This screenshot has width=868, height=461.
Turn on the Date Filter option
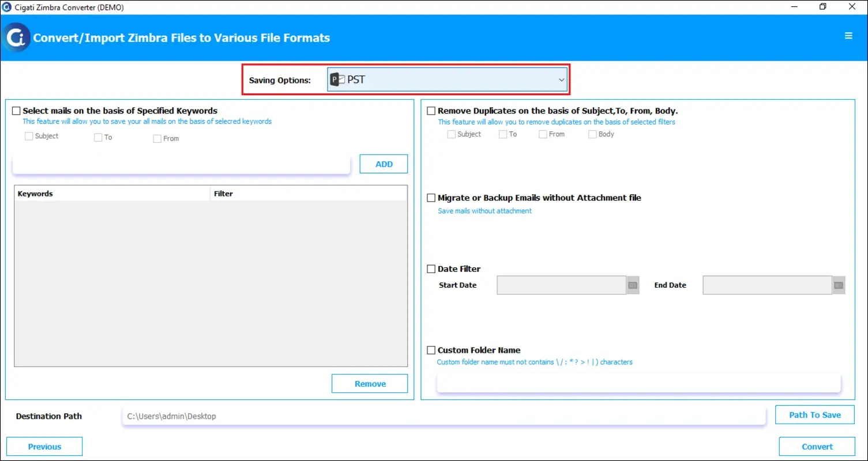pyautogui.click(x=431, y=269)
